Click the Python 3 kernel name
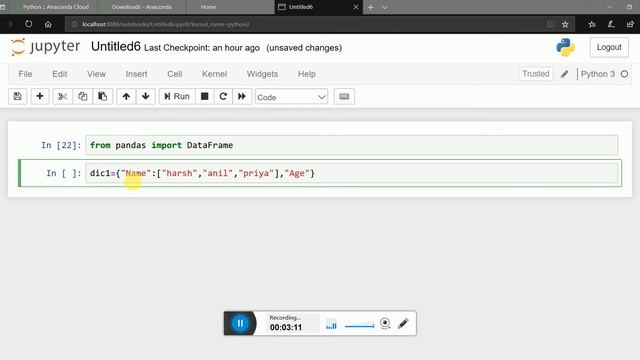 [x=598, y=74]
